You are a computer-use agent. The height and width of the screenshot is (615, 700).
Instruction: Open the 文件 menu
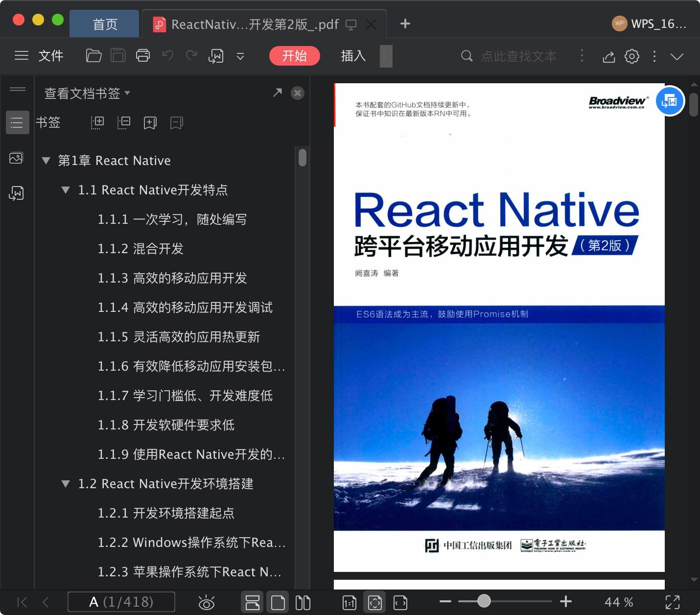51,56
